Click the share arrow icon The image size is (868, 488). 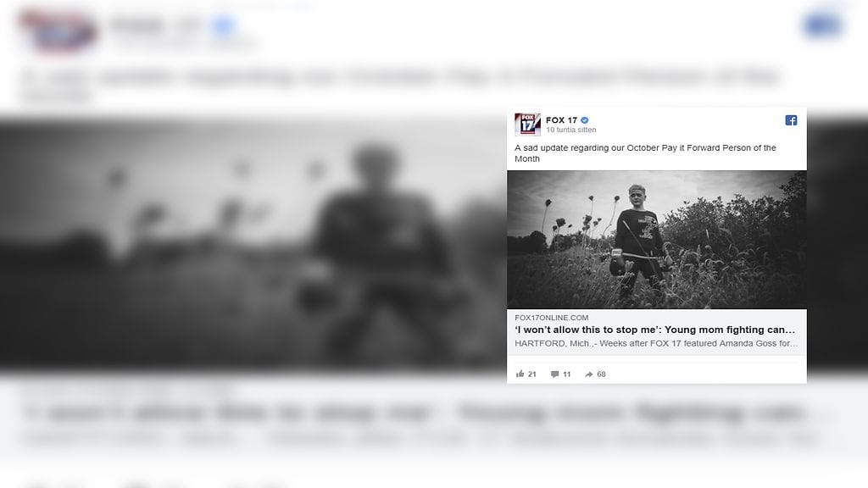click(588, 374)
